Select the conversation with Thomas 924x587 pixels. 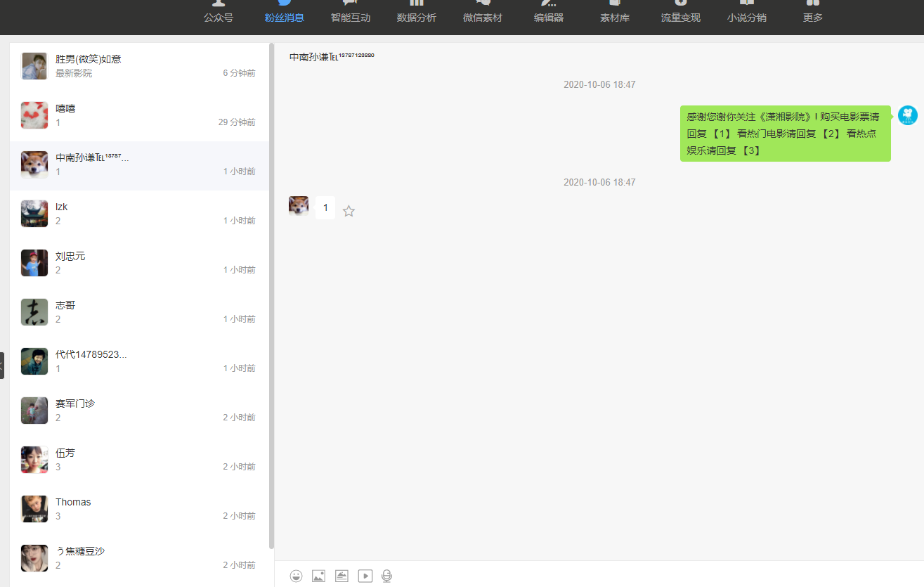pos(138,508)
